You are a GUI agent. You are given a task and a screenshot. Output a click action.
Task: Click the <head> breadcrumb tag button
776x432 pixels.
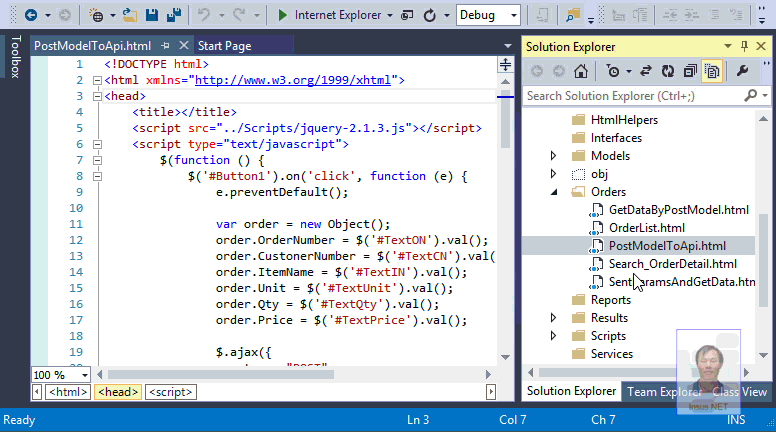(x=118, y=392)
